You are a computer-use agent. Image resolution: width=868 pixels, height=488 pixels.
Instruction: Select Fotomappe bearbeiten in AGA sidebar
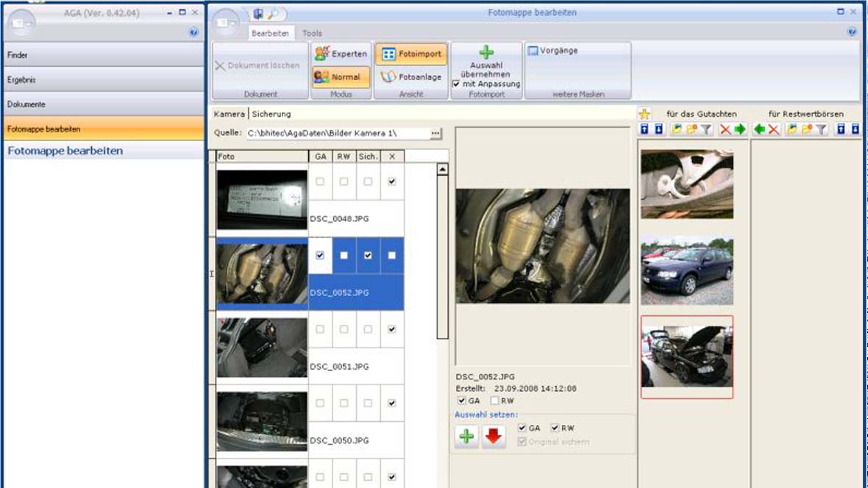coord(104,129)
